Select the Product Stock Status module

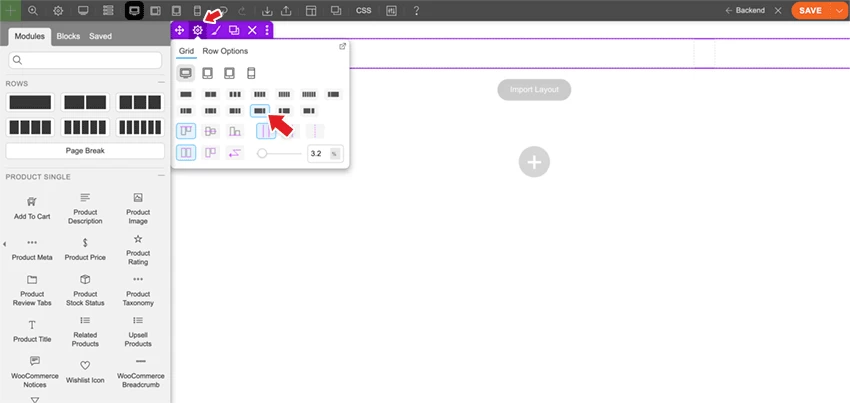[85, 291]
